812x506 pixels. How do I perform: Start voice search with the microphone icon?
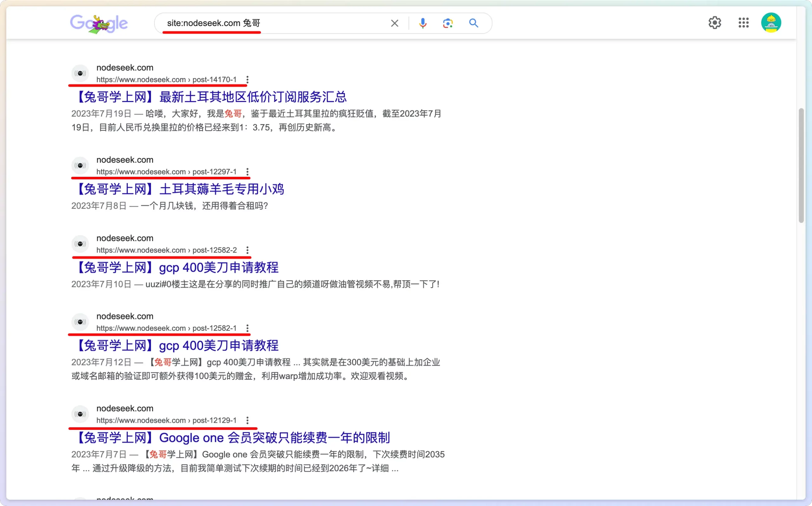coord(422,23)
